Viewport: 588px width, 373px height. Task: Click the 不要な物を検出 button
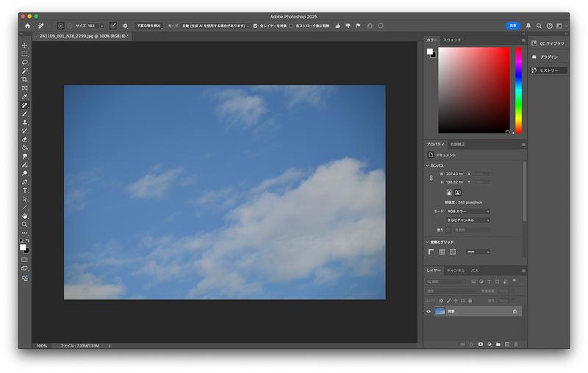tap(148, 26)
